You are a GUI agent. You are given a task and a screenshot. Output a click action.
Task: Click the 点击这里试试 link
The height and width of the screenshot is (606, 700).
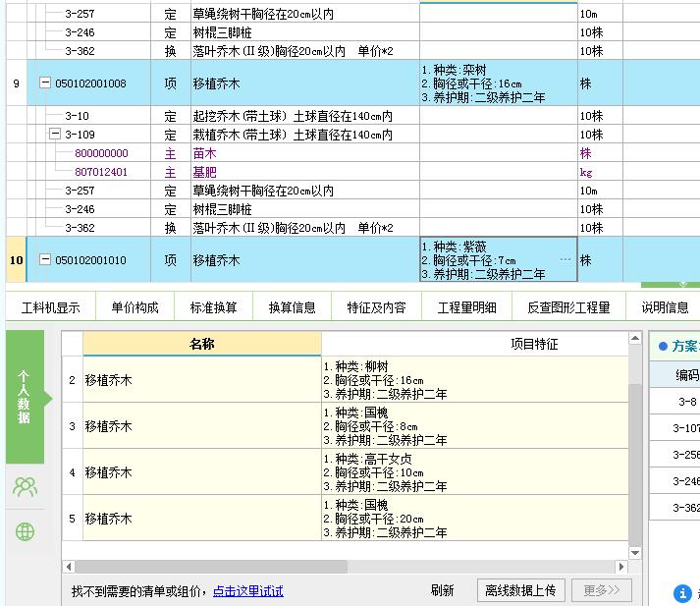click(x=248, y=591)
